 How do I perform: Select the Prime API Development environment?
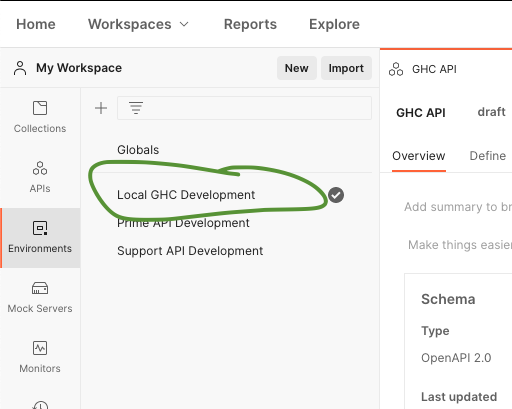tap(183, 223)
